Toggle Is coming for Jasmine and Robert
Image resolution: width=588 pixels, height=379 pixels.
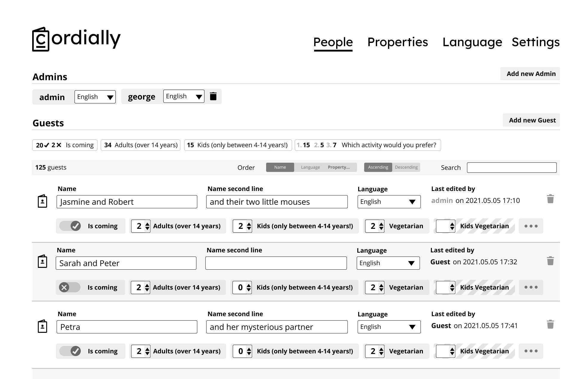70,226
